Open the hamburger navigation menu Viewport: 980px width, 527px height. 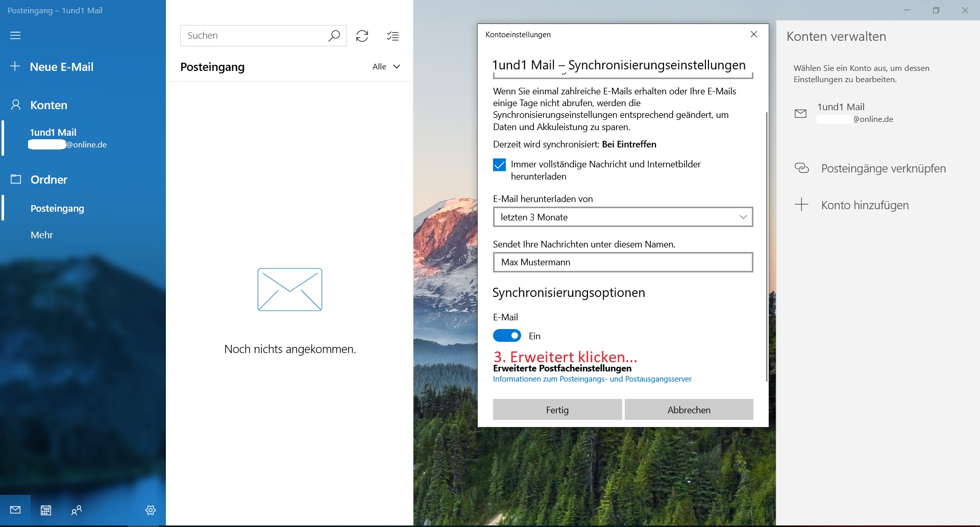coord(15,35)
